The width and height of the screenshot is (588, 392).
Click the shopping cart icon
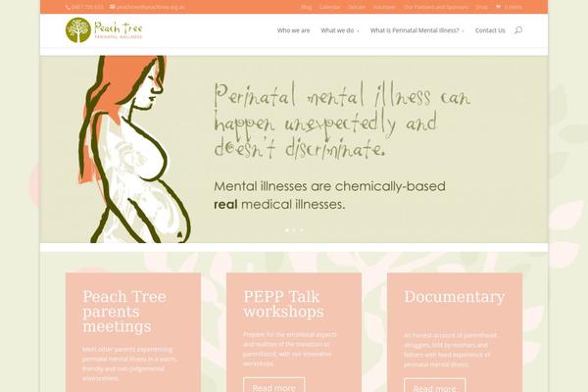(498, 7)
